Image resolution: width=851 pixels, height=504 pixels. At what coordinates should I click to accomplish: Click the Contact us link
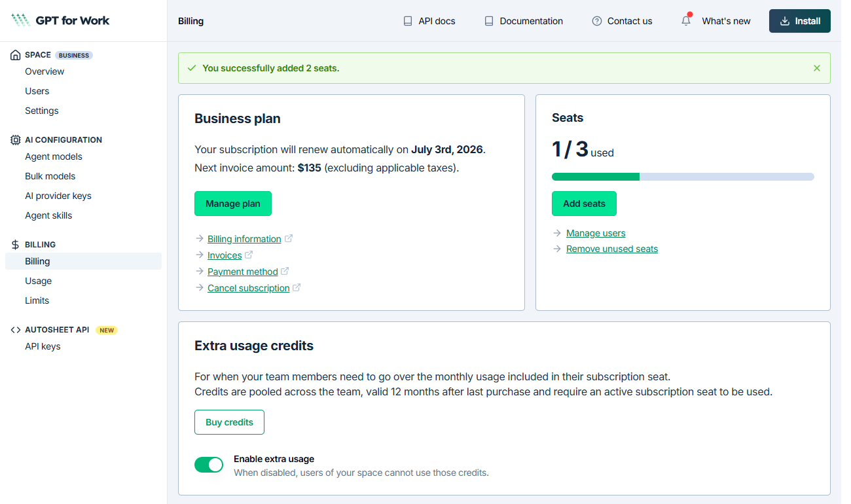coord(622,21)
